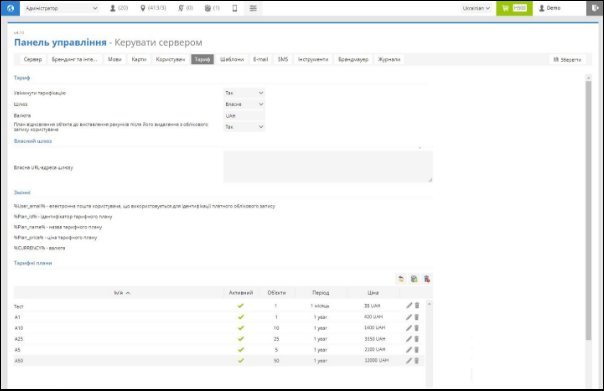Image resolution: width=604 pixels, height=391 pixels.
Task: Click the first icon above the tariff plans table
Action: coord(401,279)
